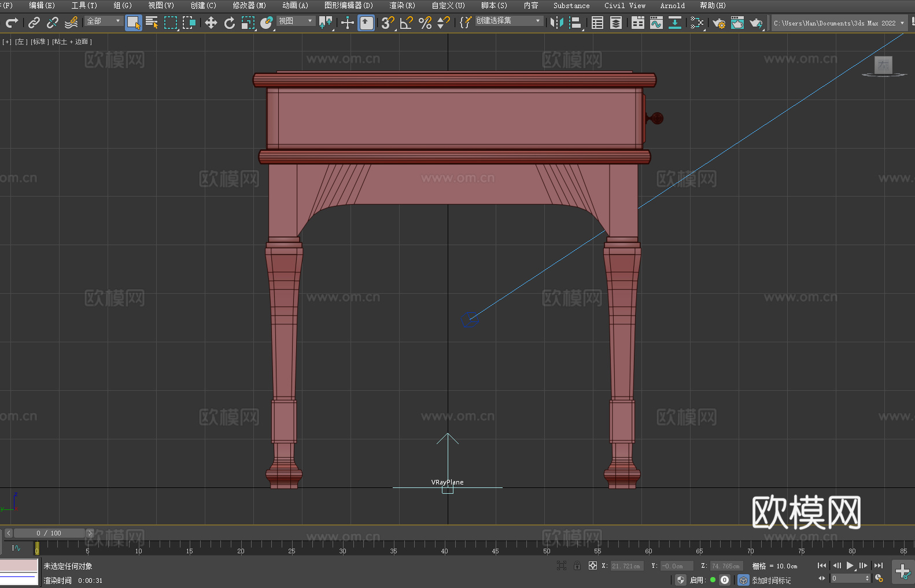The height and width of the screenshot is (588, 915).
Task: Open Render Setup teapot icon
Action: (719, 23)
